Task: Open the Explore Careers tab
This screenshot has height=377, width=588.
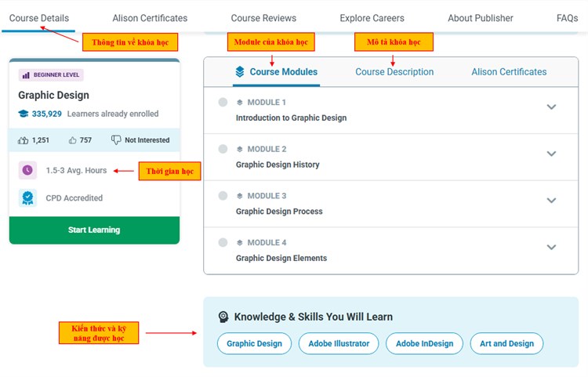Action: [372, 18]
